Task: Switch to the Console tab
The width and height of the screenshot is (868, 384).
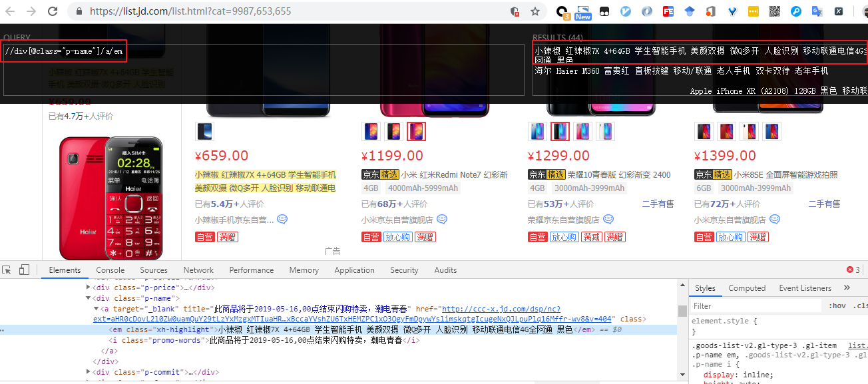Action: (110, 270)
